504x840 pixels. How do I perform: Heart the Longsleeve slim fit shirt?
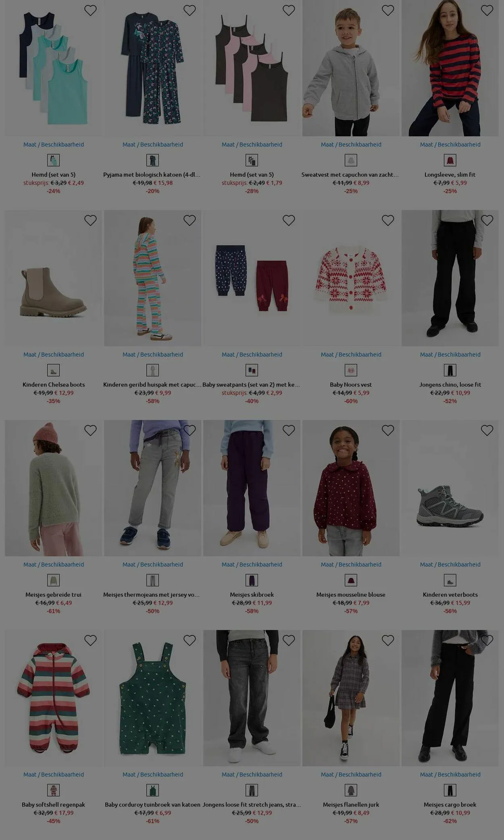487,10
